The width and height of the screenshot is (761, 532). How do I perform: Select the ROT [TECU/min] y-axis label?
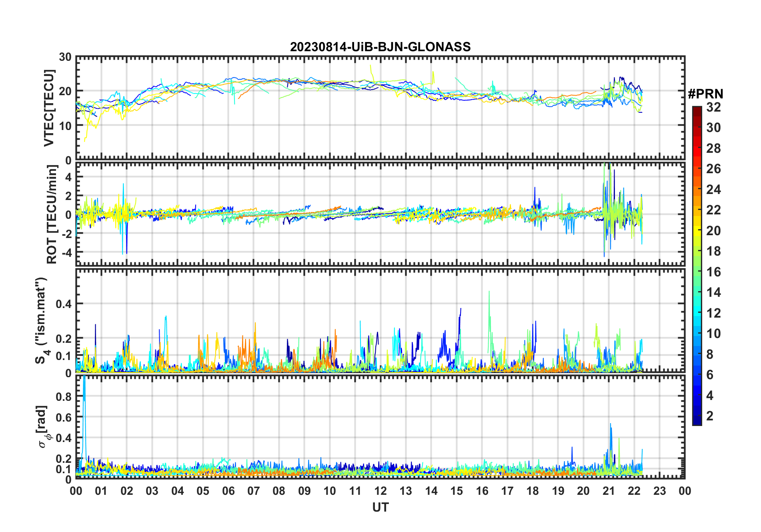click(x=52, y=214)
